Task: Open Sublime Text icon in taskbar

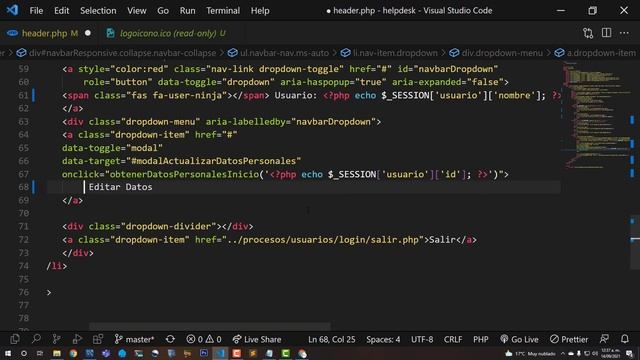Action: pyautogui.click(x=253, y=353)
